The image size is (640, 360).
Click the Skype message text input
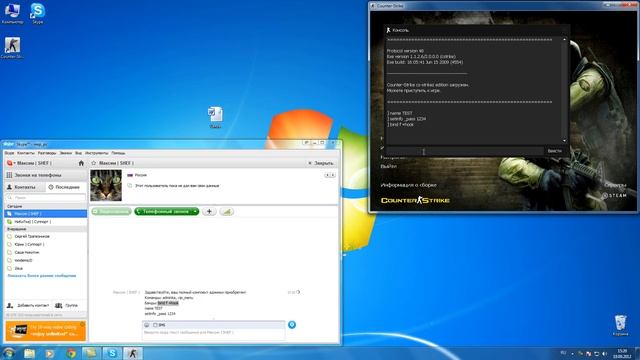[x=213, y=334]
